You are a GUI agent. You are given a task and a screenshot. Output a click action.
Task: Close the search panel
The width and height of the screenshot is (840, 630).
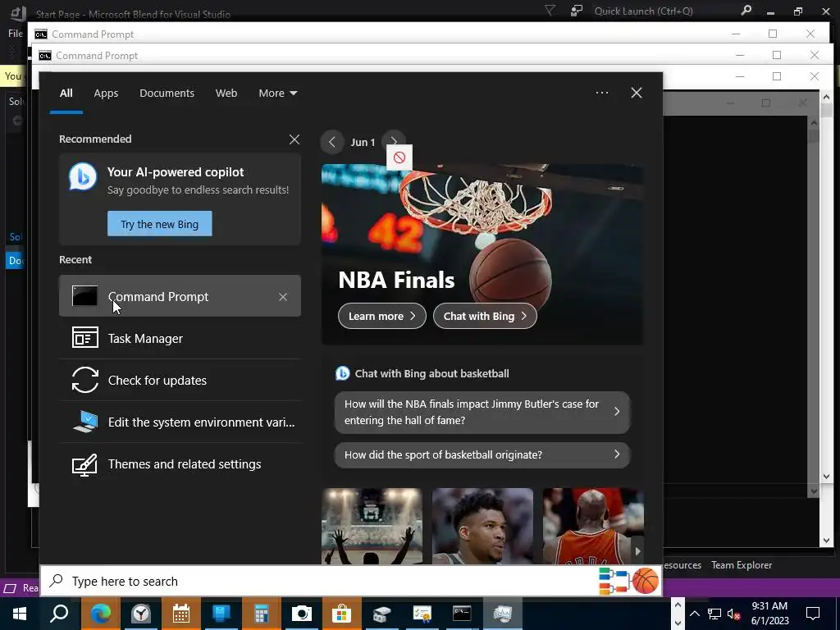click(x=636, y=93)
